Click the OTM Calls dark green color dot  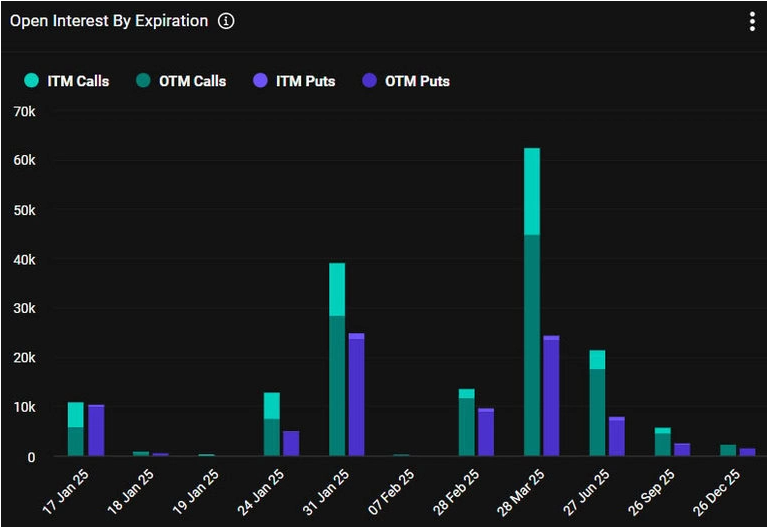pyautogui.click(x=143, y=80)
